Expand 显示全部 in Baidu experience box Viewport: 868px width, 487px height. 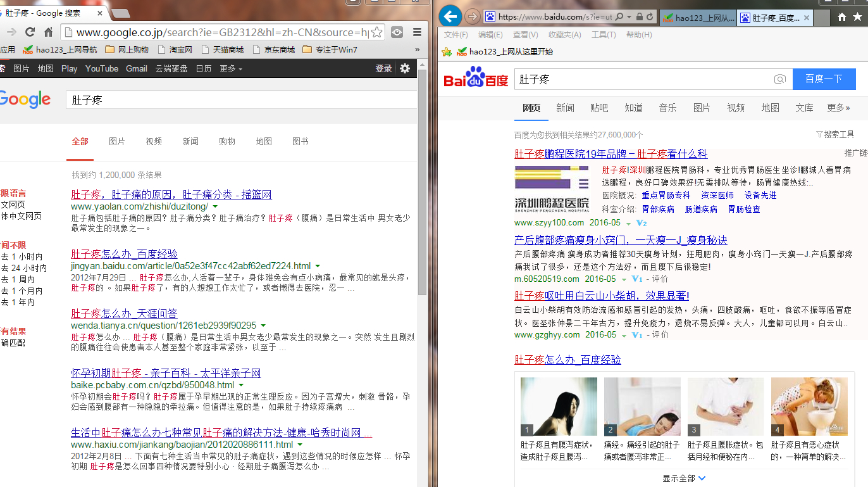[684, 478]
